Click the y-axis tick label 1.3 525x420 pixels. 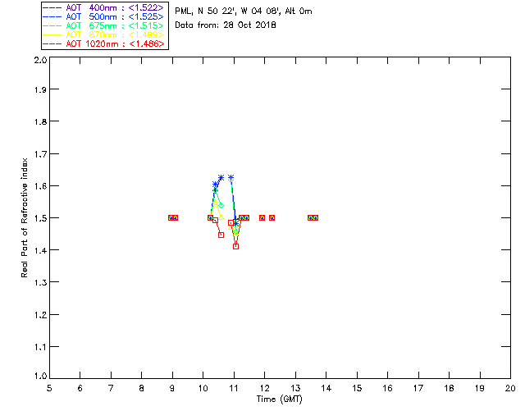(40, 282)
